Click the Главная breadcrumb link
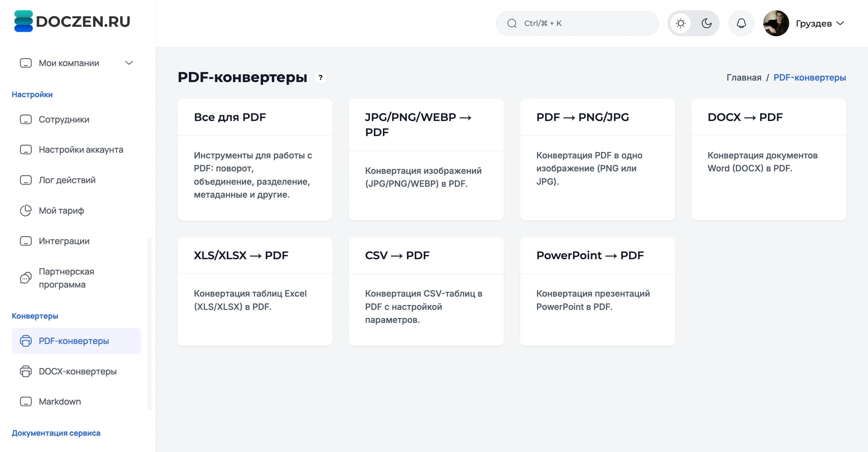Image resolution: width=868 pixels, height=452 pixels. pos(744,78)
